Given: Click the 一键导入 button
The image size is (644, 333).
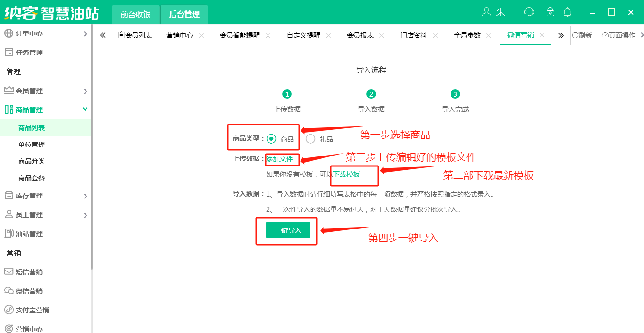Looking at the screenshot, I should 288,230.
